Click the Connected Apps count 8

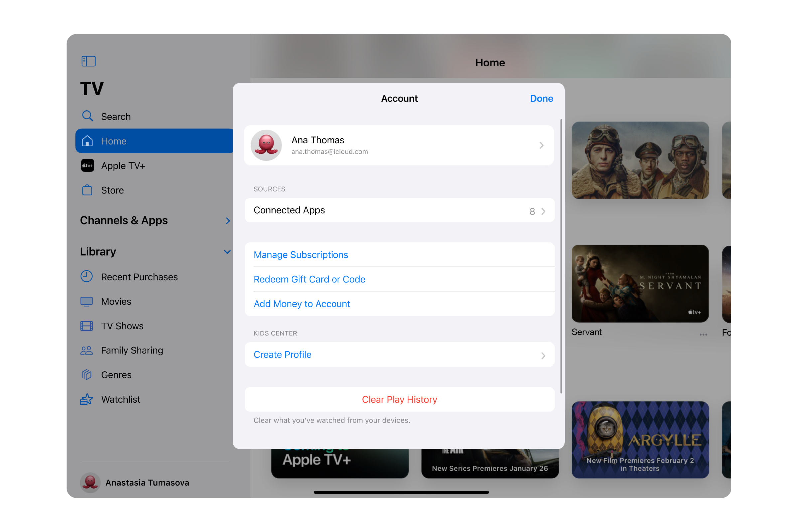point(532,212)
